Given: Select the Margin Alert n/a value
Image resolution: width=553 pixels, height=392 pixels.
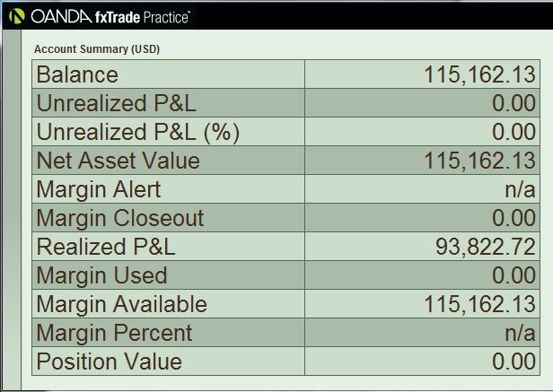Looking at the screenshot, I should 520,189.
